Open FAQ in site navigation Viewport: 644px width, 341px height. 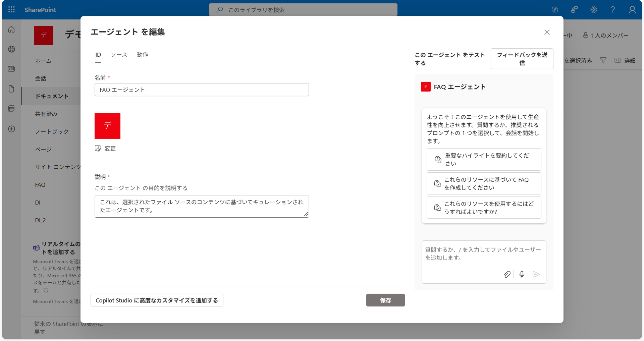(x=40, y=185)
